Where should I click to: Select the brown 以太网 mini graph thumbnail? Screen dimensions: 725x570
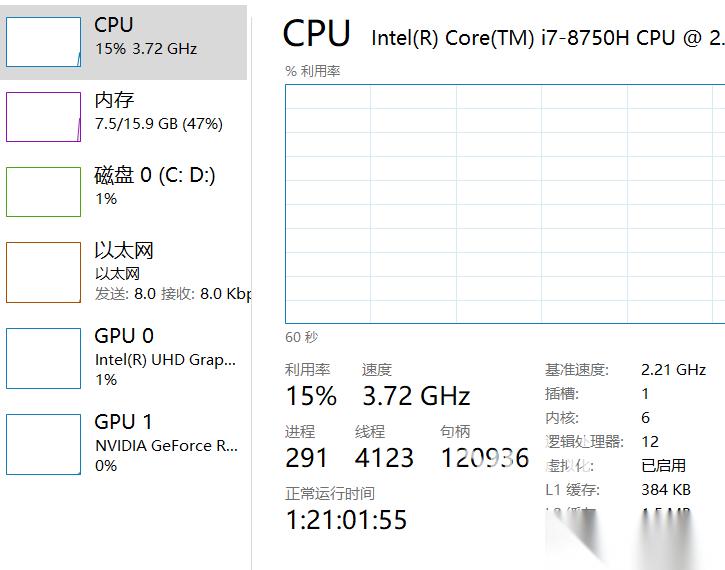click(43, 272)
